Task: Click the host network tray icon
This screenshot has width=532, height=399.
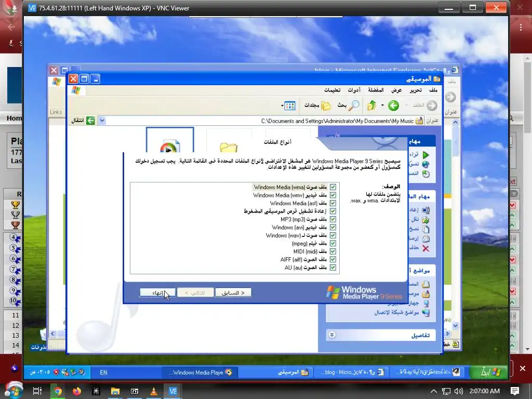Action: tap(446, 391)
